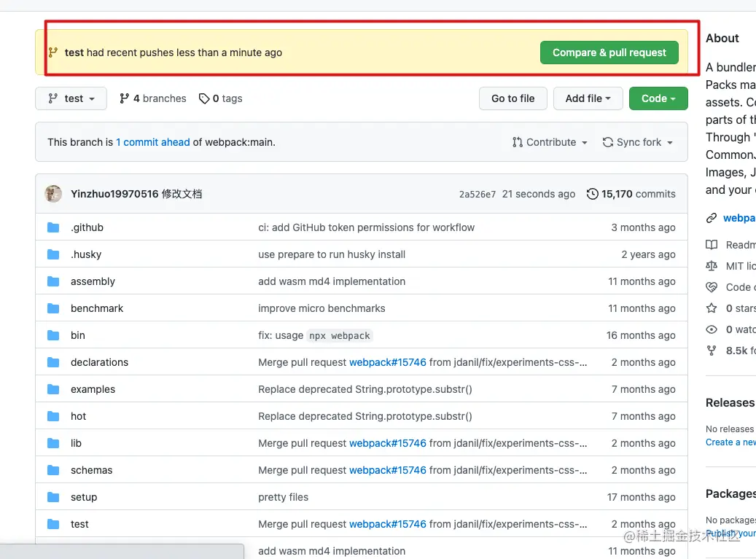
Task: Open commit 'improve micro benchmarks'
Action: 322,308
